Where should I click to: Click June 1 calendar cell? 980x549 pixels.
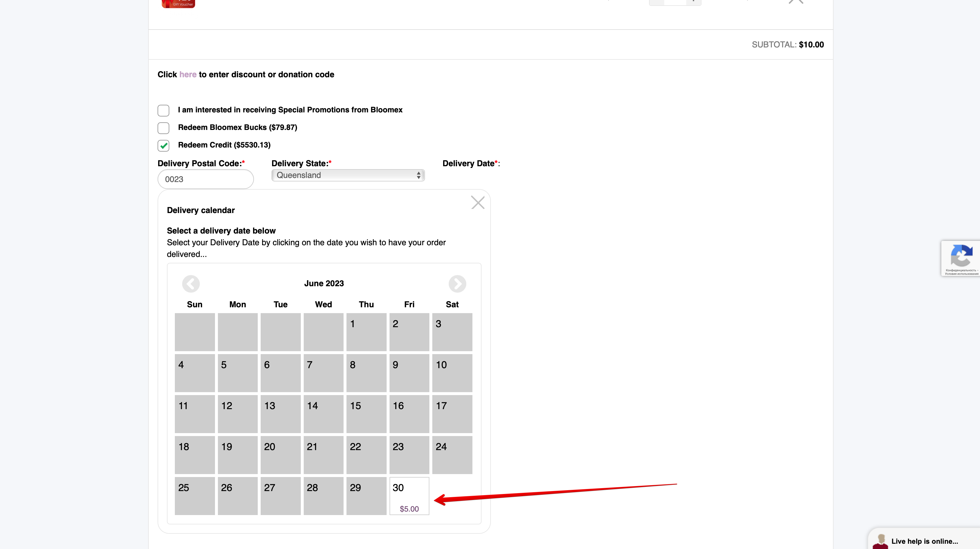(x=366, y=332)
